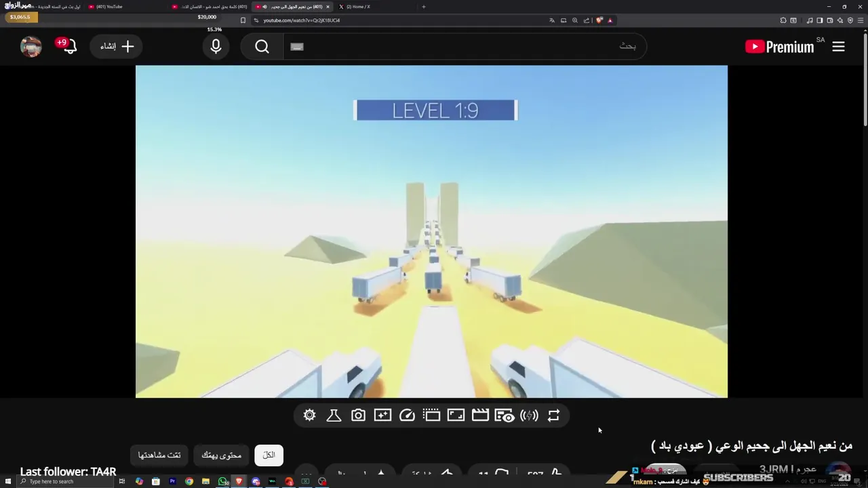Open Google Chrome from the taskbar
Viewport: 868px width, 488px height.
point(189,481)
